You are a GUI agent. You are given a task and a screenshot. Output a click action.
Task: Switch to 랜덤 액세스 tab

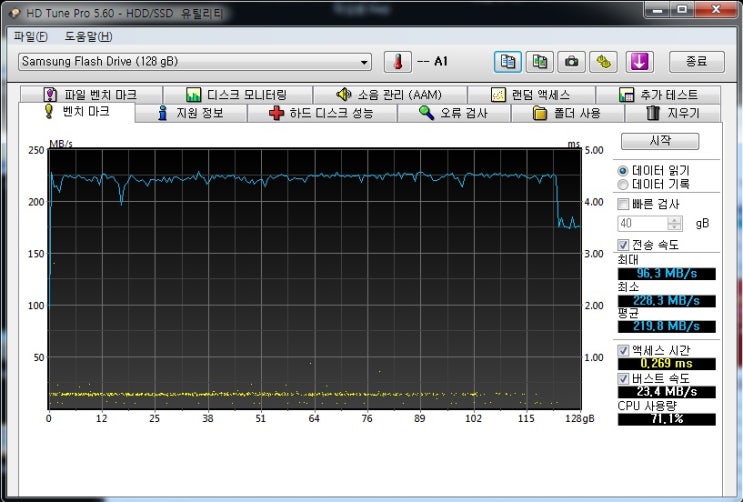click(x=531, y=94)
